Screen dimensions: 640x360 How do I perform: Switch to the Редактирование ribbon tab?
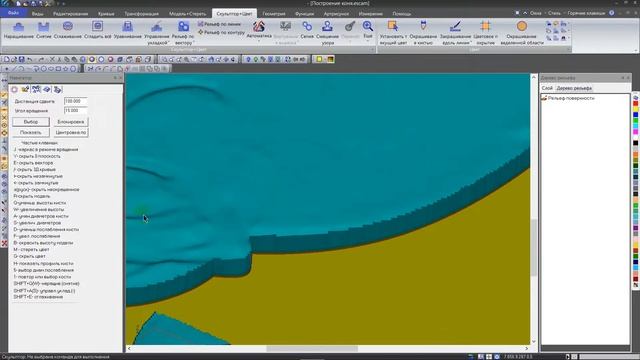(x=70, y=13)
